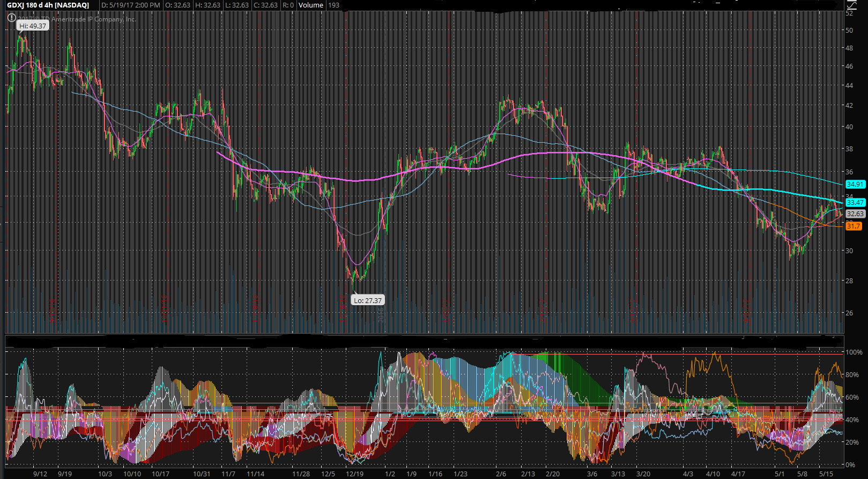
Task: Click the 100% level on the lower study axis
Action: click(854, 352)
